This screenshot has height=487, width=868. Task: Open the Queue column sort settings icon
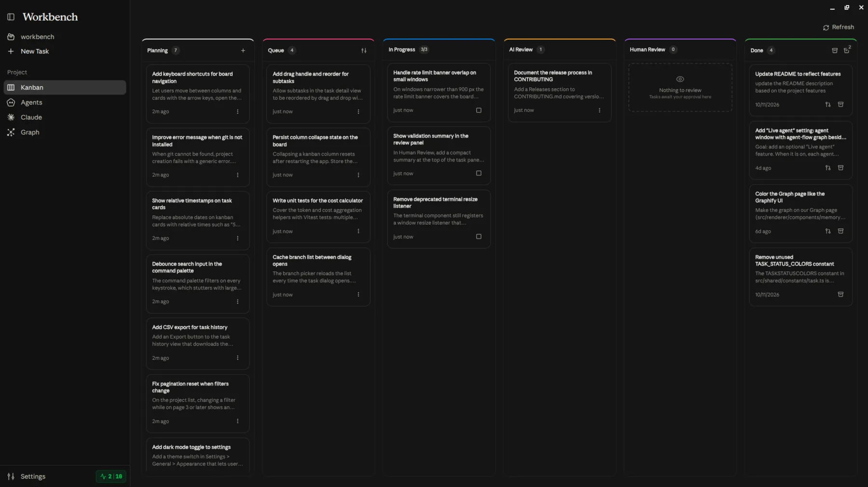click(364, 51)
